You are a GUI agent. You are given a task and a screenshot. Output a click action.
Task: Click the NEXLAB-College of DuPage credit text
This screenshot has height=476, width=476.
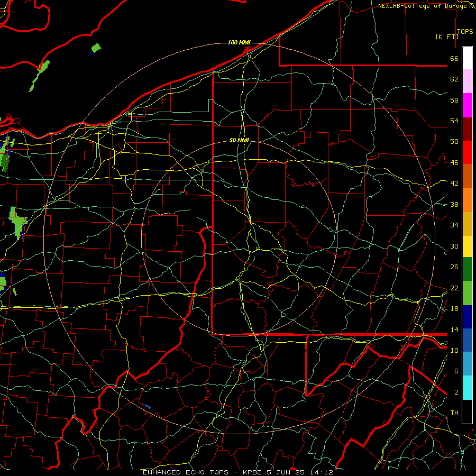coord(423,6)
